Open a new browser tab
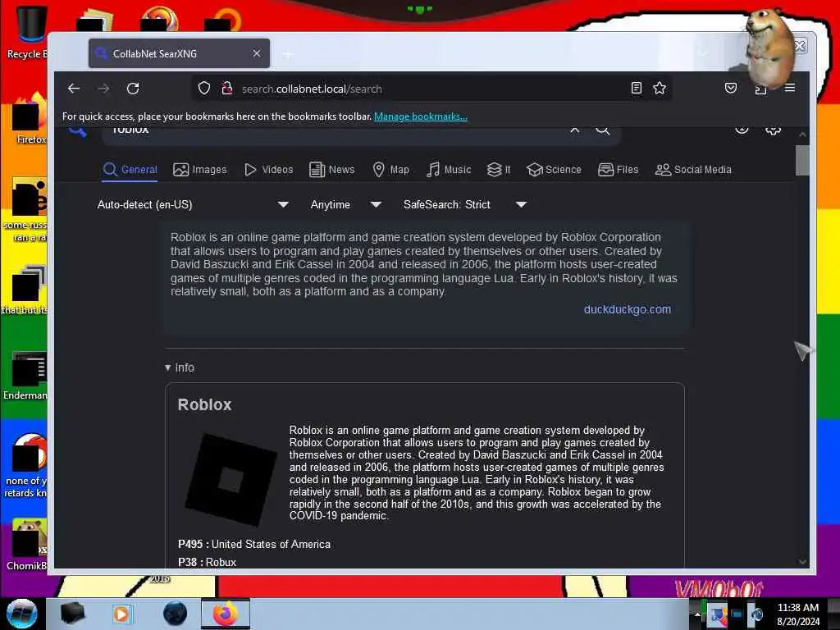 point(288,54)
